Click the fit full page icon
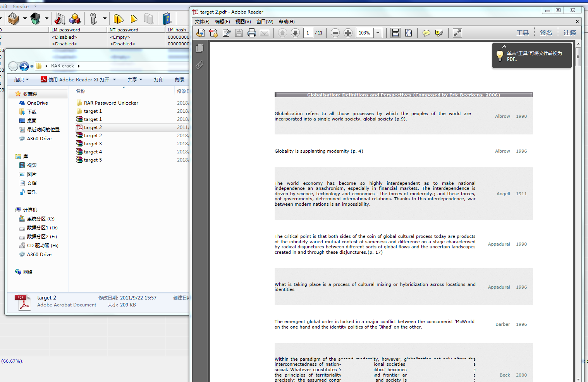The height and width of the screenshot is (382, 588). (408, 33)
